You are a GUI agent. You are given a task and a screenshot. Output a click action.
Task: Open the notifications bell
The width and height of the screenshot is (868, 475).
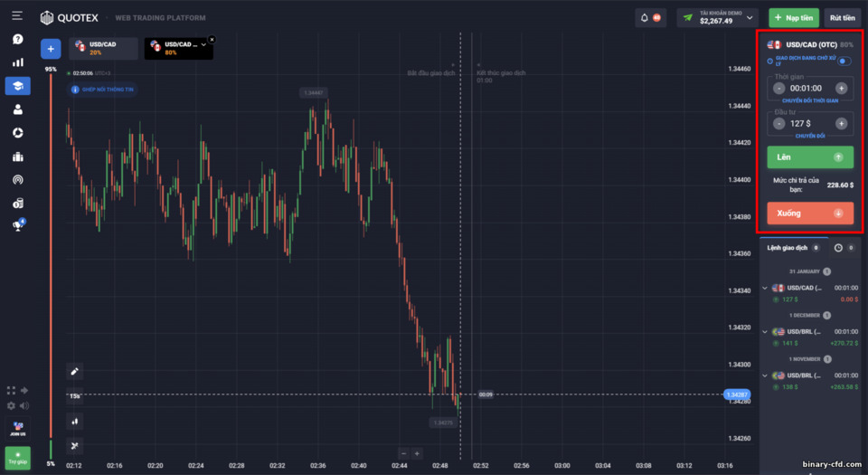[x=645, y=18]
